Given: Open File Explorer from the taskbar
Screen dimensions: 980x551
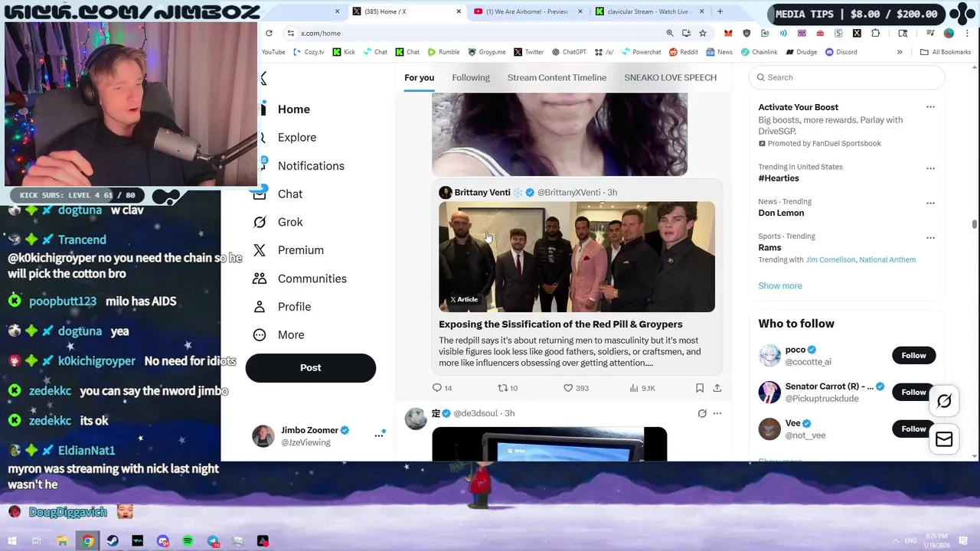Looking at the screenshot, I should tap(63, 541).
